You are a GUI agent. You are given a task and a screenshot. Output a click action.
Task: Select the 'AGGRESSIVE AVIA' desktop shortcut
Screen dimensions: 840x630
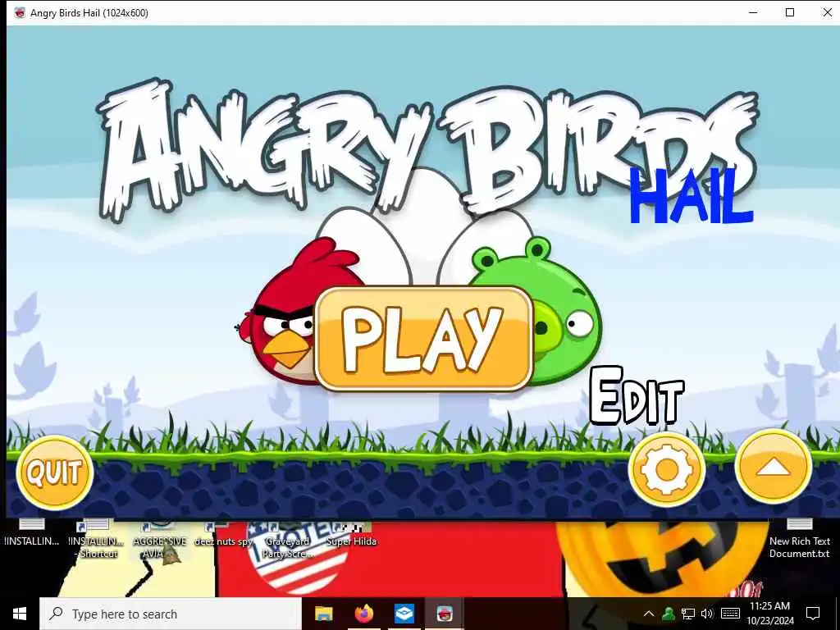pyautogui.click(x=160, y=540)
